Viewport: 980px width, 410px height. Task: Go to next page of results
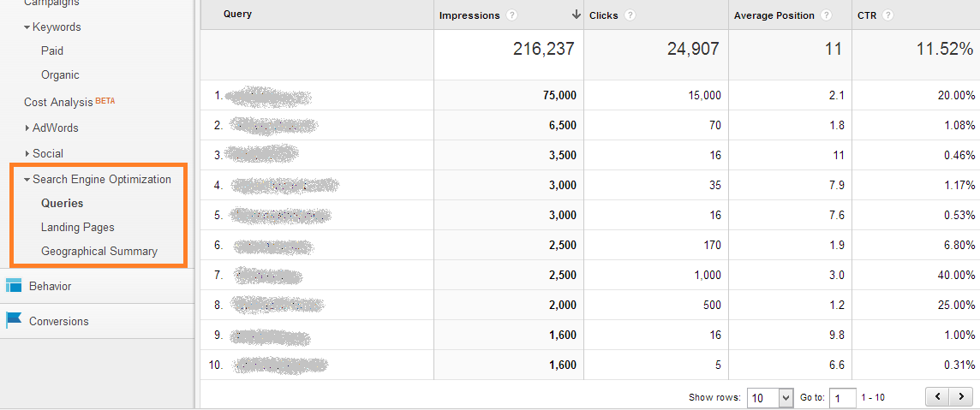(x=959, y=397)
